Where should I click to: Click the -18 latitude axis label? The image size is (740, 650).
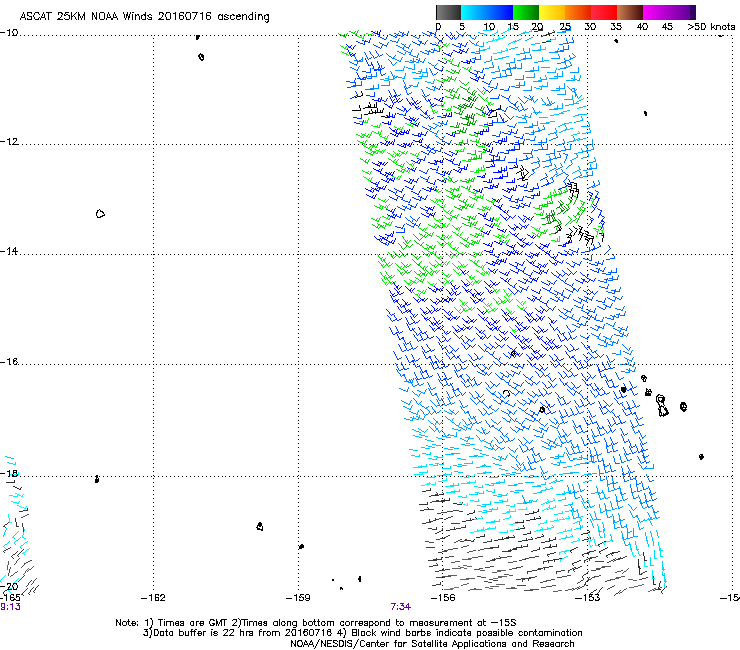9,473
